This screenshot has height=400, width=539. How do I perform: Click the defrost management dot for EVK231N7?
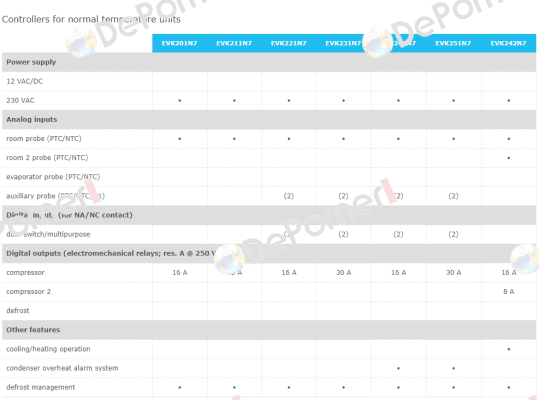coord(343,387)
